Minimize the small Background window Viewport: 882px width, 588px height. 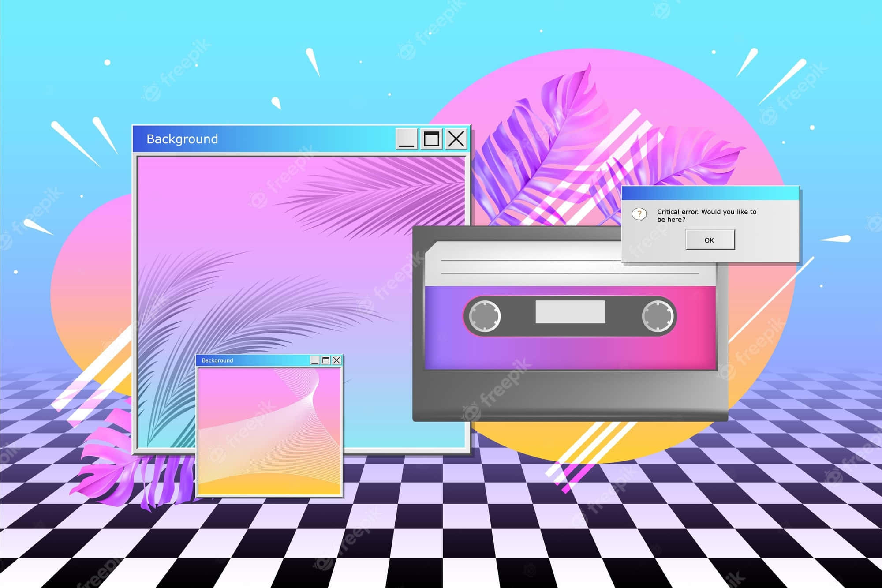pyautogui.click(x=315, y=360)
